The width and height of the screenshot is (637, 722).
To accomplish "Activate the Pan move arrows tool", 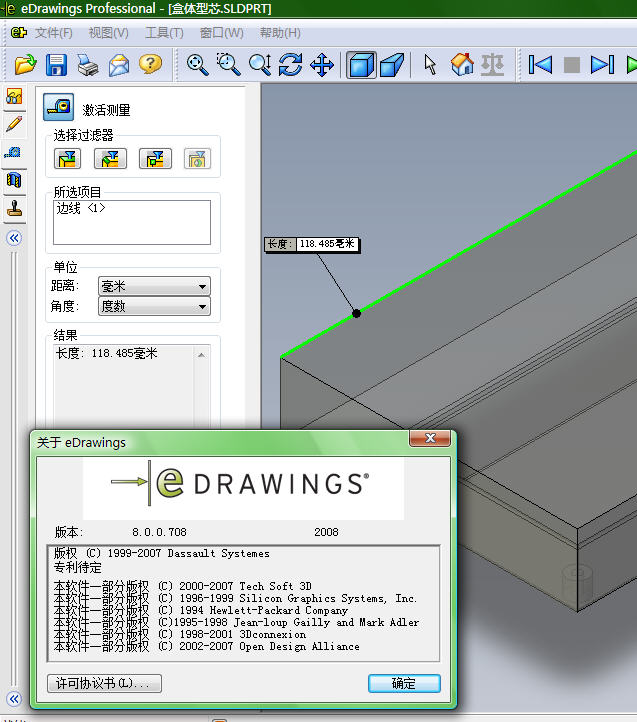I will (x=322, y=64).
